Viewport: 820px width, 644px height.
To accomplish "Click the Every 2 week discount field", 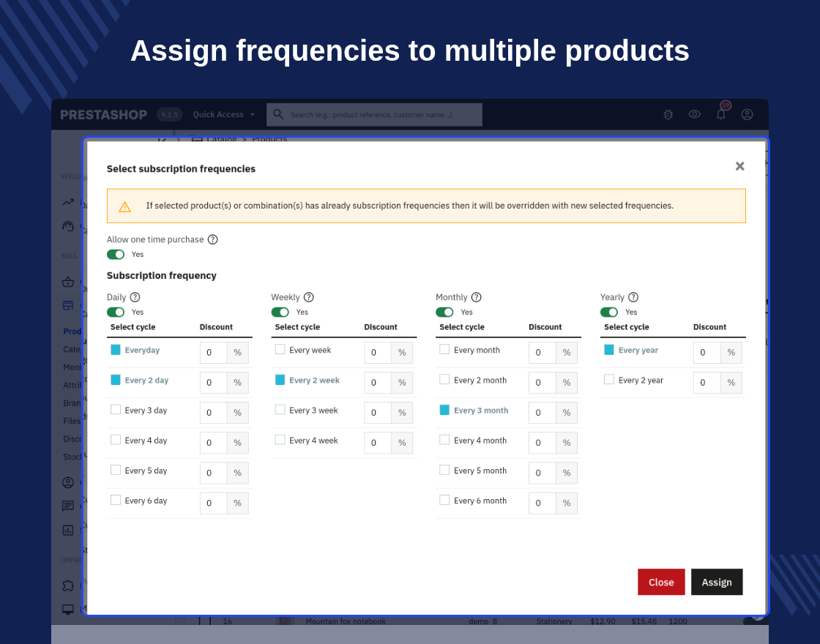I will pyautogui.click(x=378, y=383).
